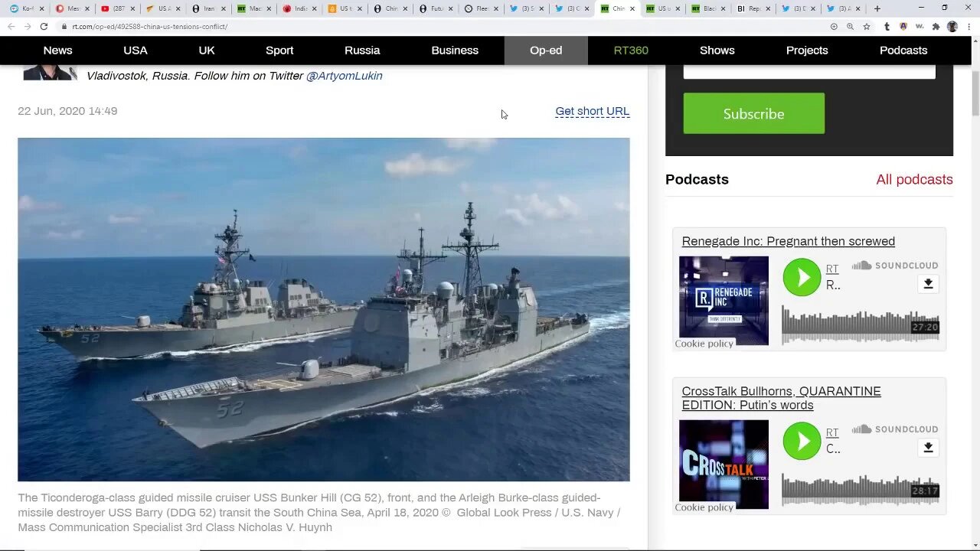Open RT360 from the navigation bar
980x551 pixels.
coord(631,51)
